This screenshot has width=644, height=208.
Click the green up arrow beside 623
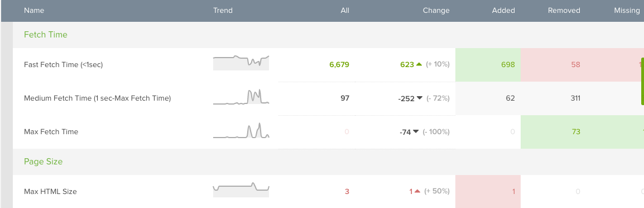tap(419, 64)
